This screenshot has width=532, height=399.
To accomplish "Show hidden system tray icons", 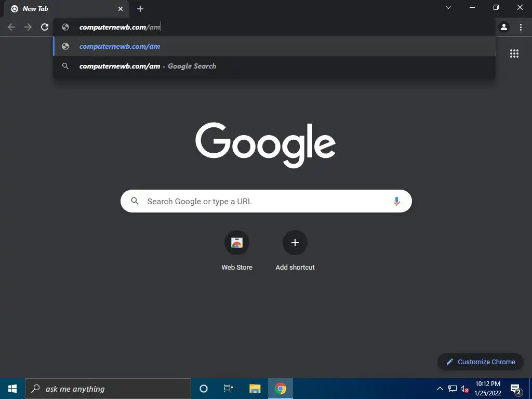I will coord(440,389).
